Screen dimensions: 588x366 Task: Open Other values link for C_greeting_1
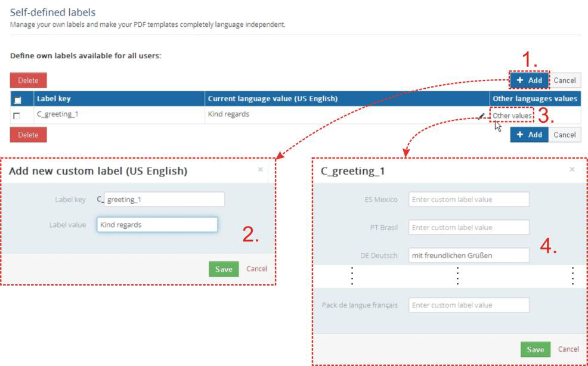[x=512, y=116]
